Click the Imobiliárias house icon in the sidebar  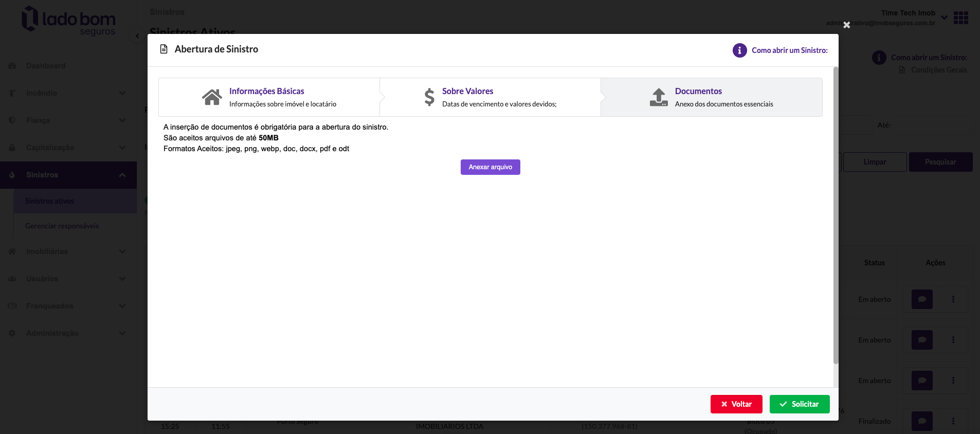(12, 251)
